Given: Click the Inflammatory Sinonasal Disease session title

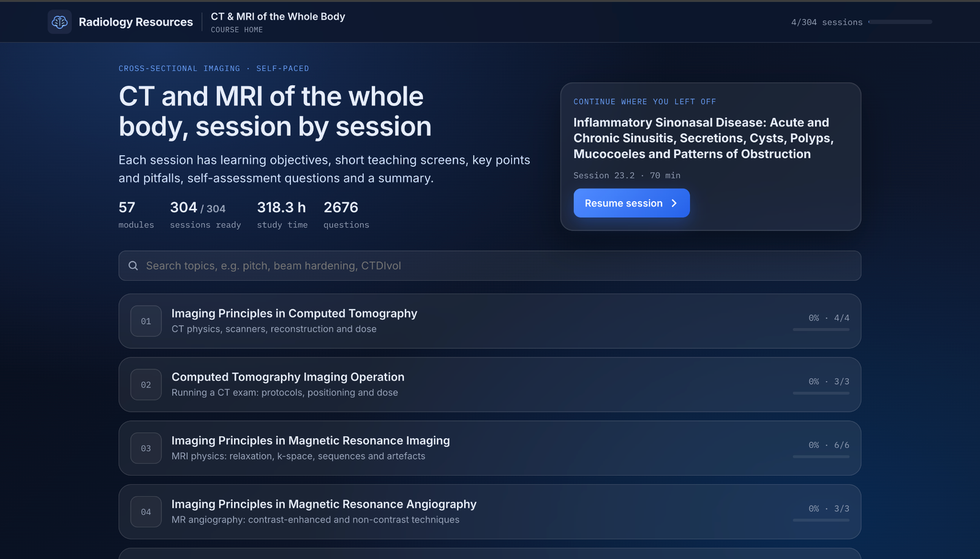Looking at the screenshot, I should tap(703, 139).
